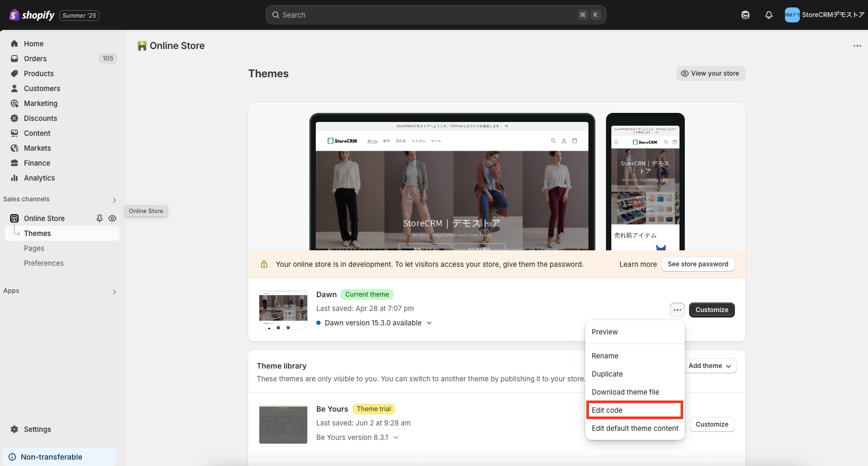Click the Summer '25 edition badge
Screen dimensions: 868x466
click(x=79, y=15)
